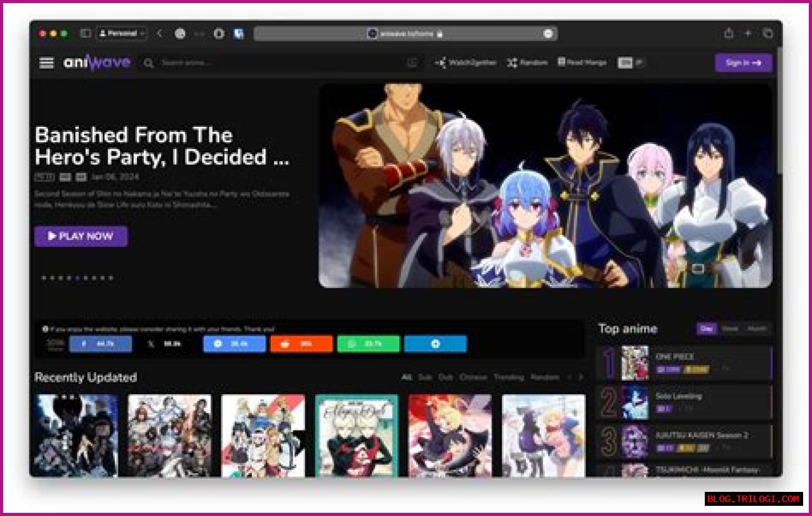Click the search magnifier icon
Viewport: 812px width, 516px height.
click(x=148, y=63)
